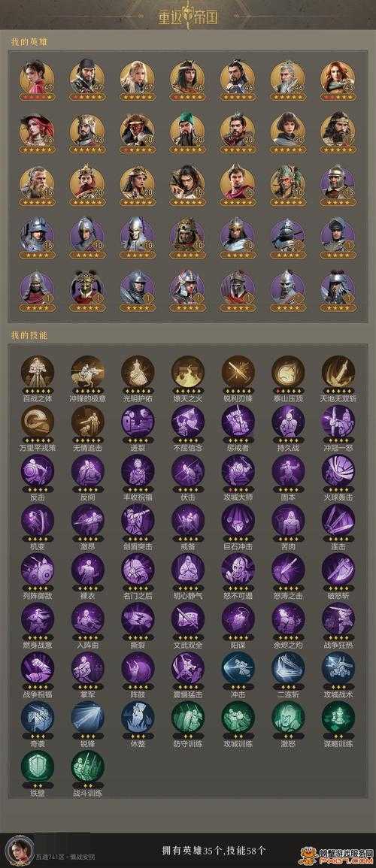The height and width of the screenshot is (868, 376).
Task: Select the blonde female hero portrait
Action: pyautogui.click(x=138, y=77)
